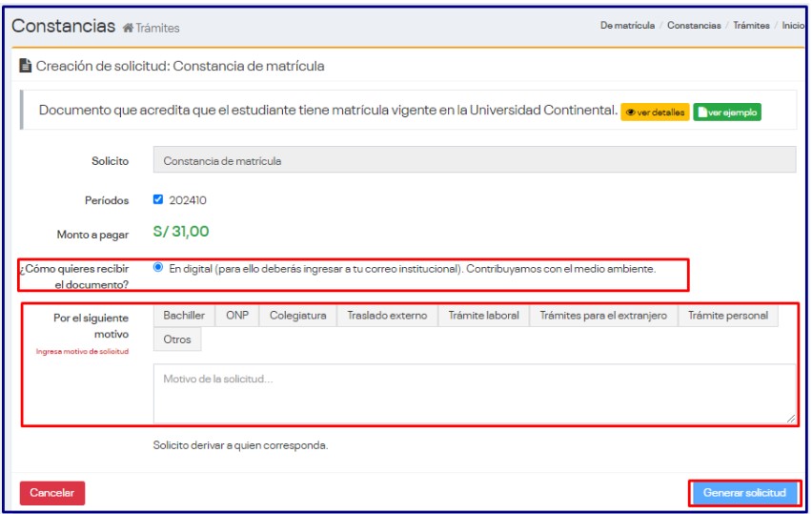Select the Otros motive option
The image size is (812, 514).
[177, 339]
